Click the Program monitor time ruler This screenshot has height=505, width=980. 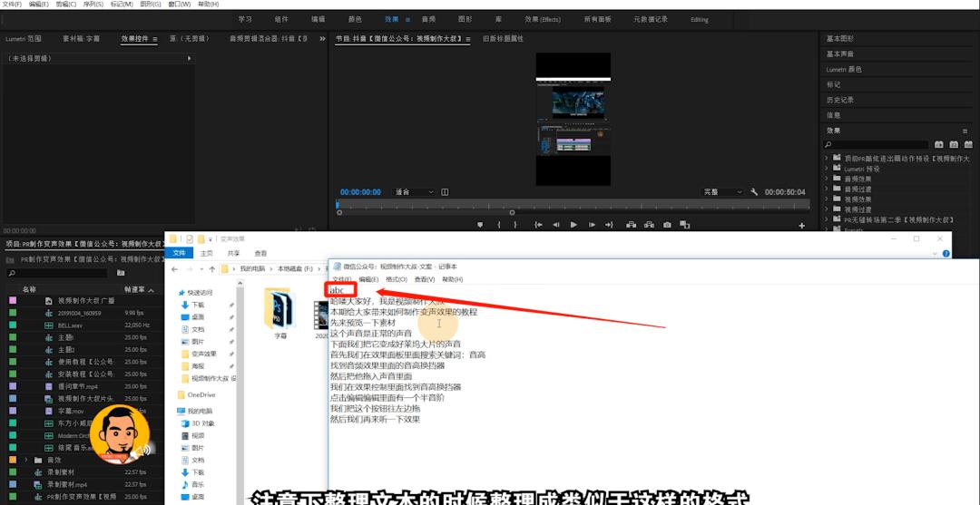click(x=573, y=204)
